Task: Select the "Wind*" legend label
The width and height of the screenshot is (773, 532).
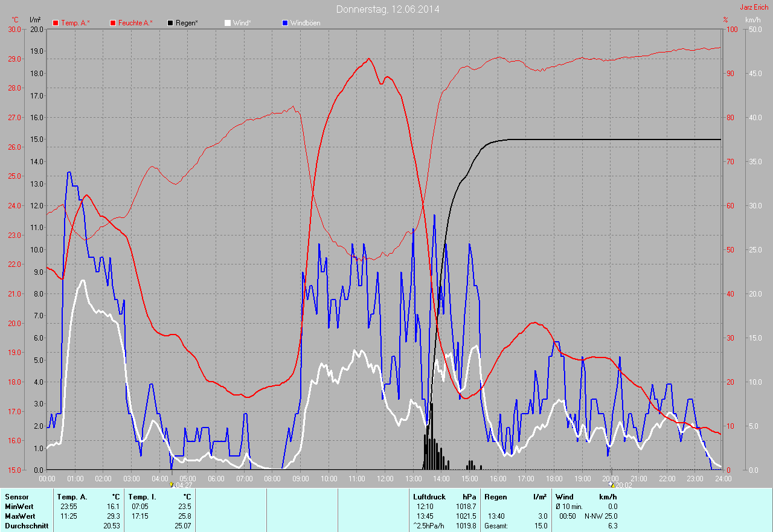Action: click(242, 23)
